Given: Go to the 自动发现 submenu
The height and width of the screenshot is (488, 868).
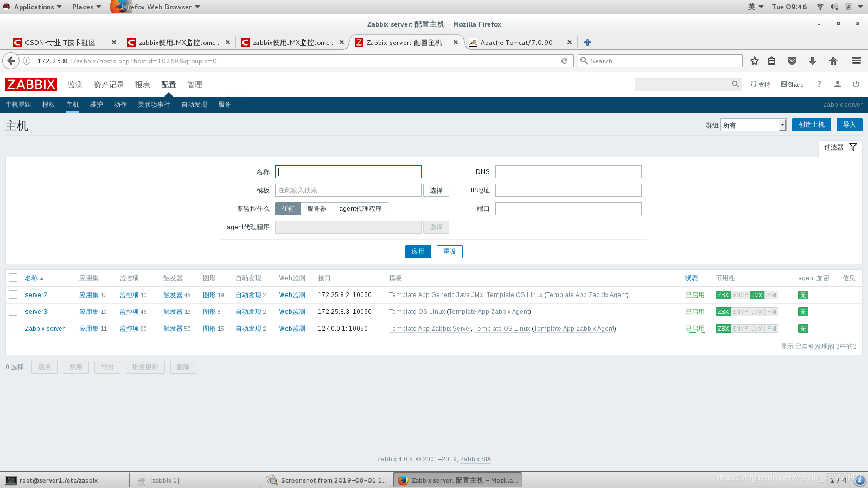Looking at the screenshot, I should 194,105.
